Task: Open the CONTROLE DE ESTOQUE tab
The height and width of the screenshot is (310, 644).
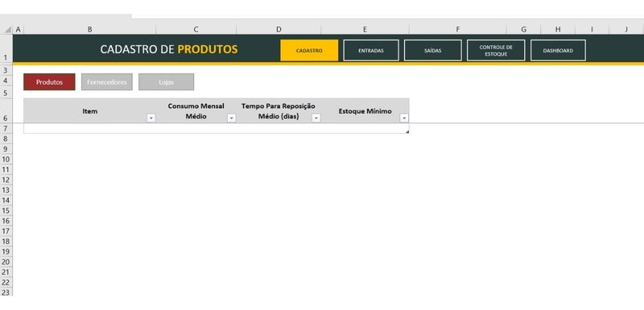Action: click(496, 51)
